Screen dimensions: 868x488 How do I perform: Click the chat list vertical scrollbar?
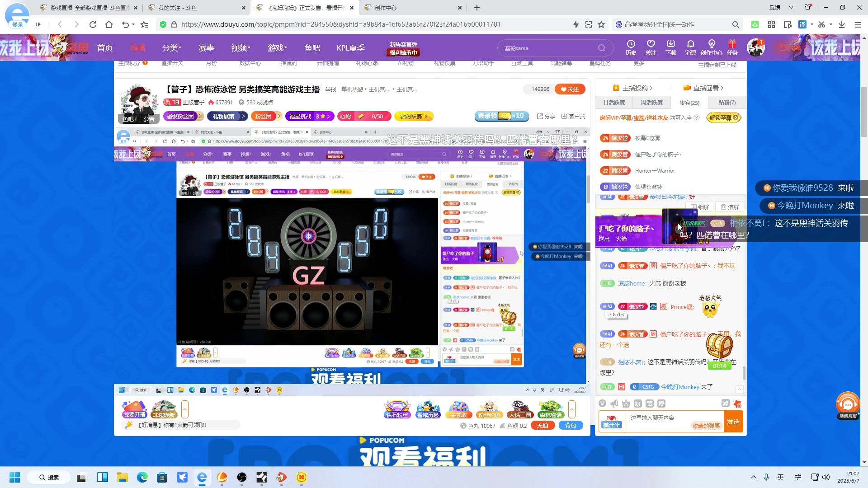pos(744,373)
